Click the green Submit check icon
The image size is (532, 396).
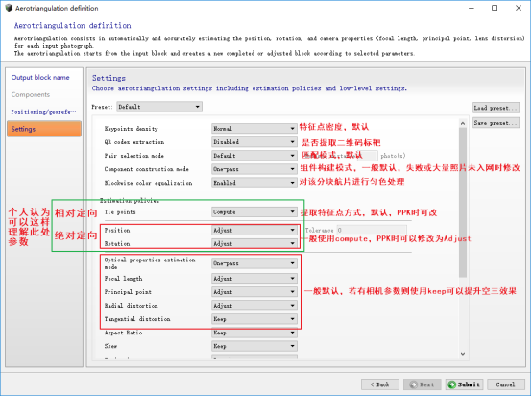[452, 384]
